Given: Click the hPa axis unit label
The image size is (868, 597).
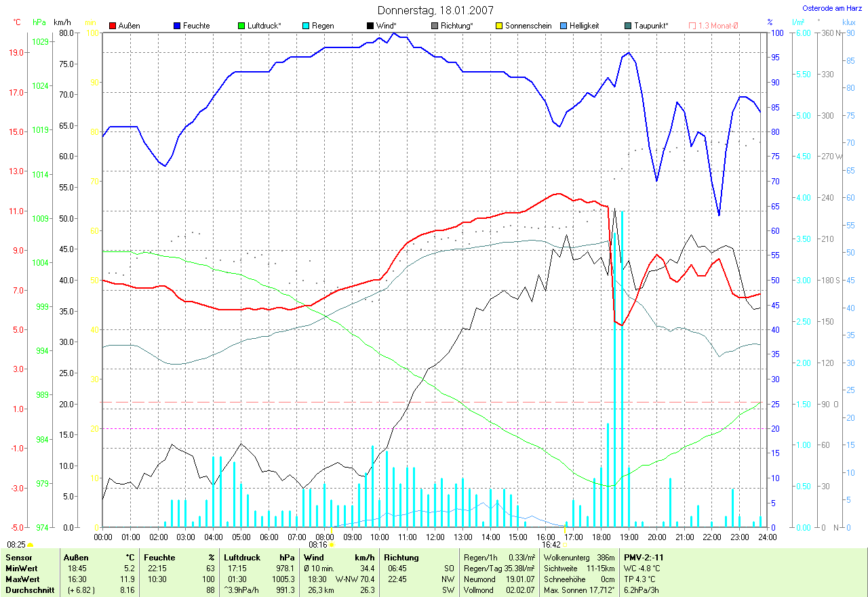Looking at the screenshot, I should coord(39,22).
